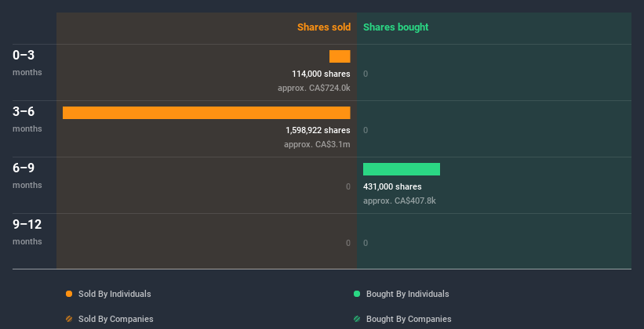Click the "approx. CA$724.0k" amount text

314,88
